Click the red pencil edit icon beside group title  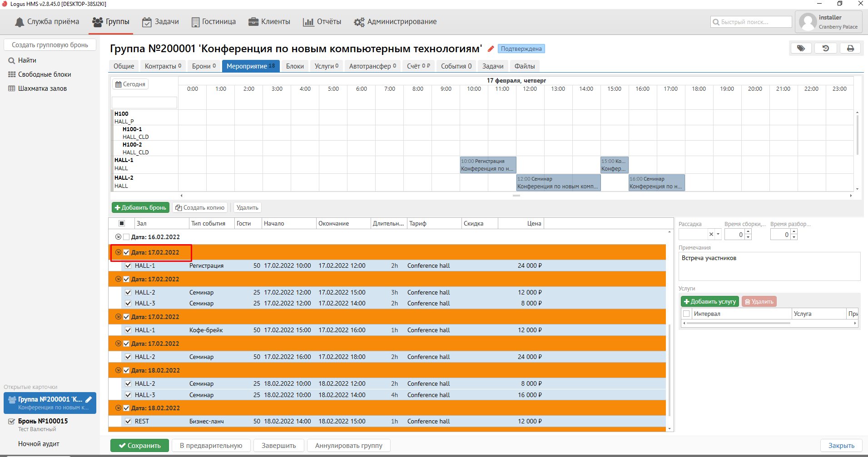coord(491,49)
